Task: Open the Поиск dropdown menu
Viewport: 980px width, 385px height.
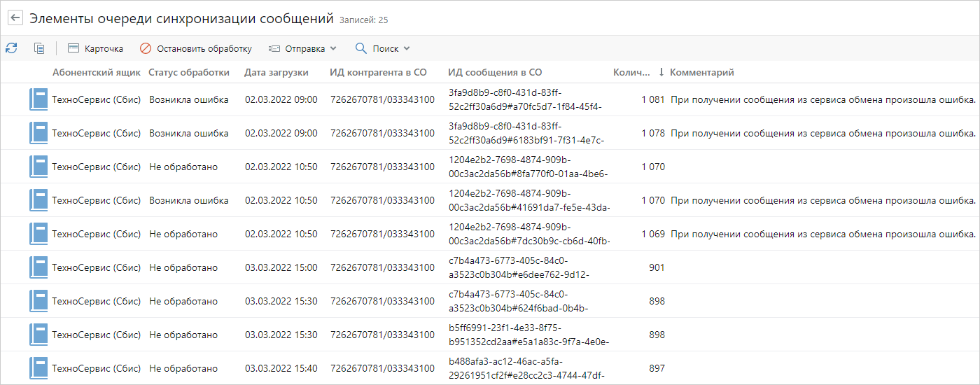Action: 382,48
